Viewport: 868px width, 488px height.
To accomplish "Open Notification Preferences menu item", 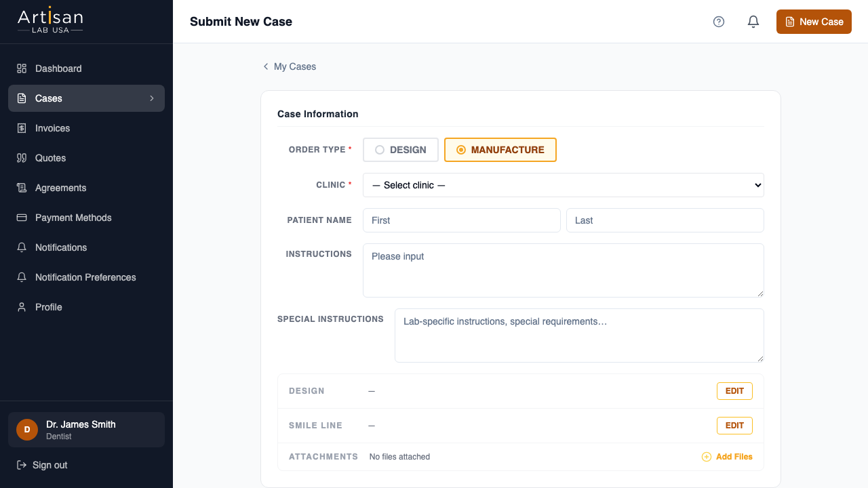I will point(86,277).
